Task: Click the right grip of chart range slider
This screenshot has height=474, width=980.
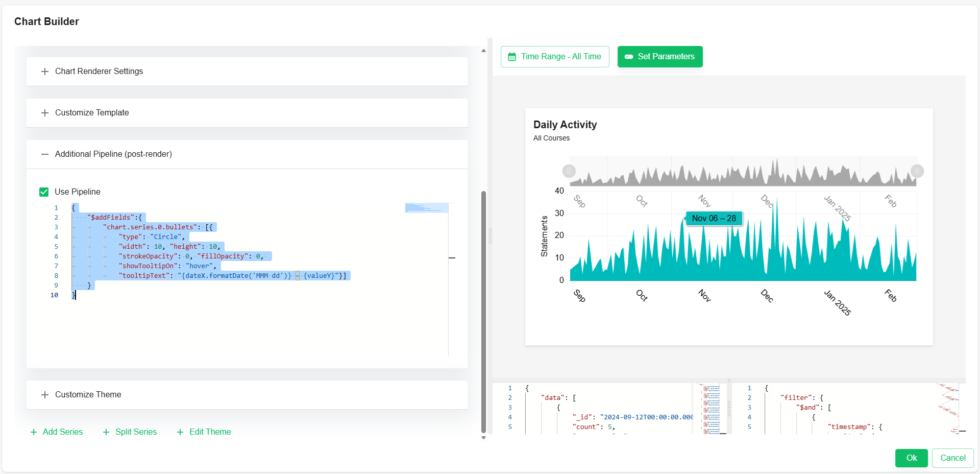Action: pos(917,171)
